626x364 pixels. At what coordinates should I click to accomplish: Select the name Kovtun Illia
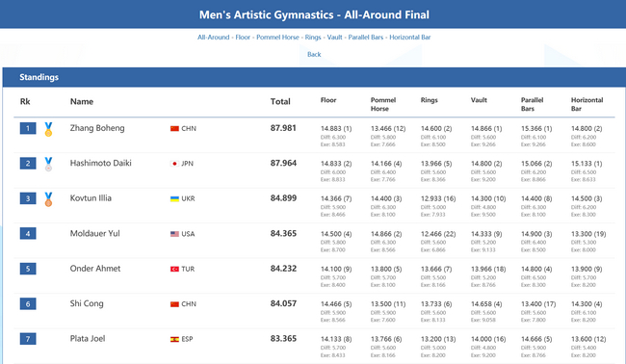click(91, 198)
